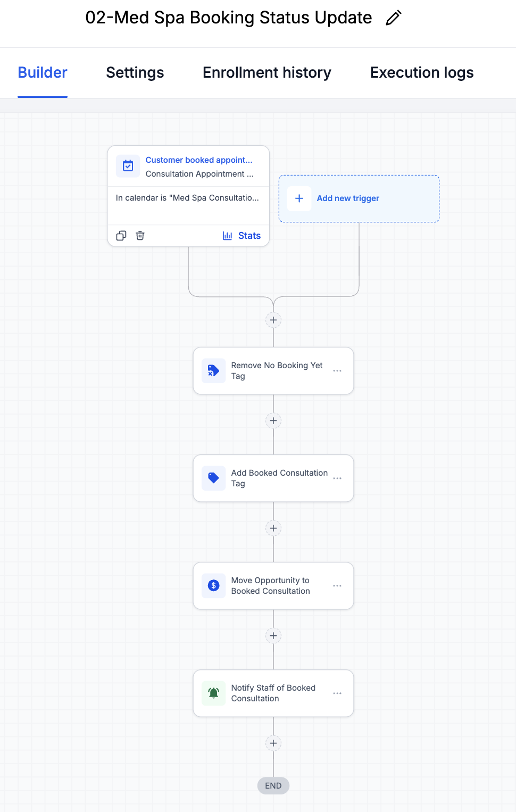The width and height of the screenshot is (516, 812).
Task: Edit workflow name with pencil icon
Action: 393,18
